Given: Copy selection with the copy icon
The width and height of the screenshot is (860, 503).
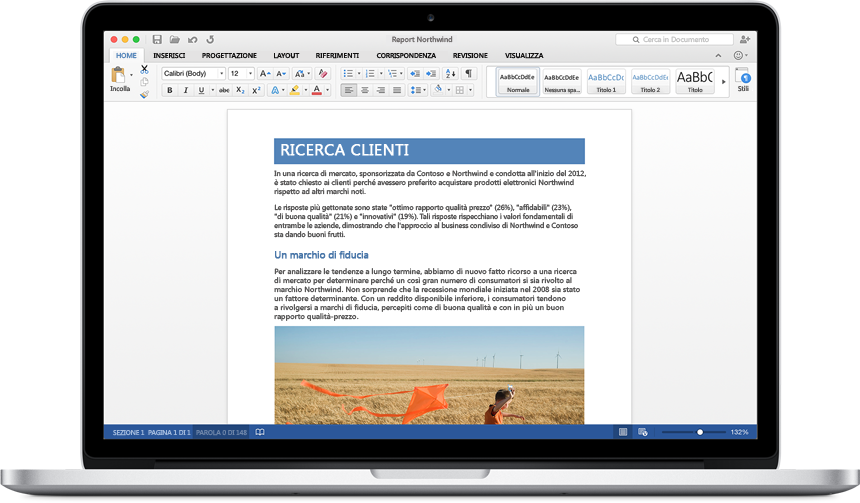Looking at the screenshot, I should pos(144,82).
